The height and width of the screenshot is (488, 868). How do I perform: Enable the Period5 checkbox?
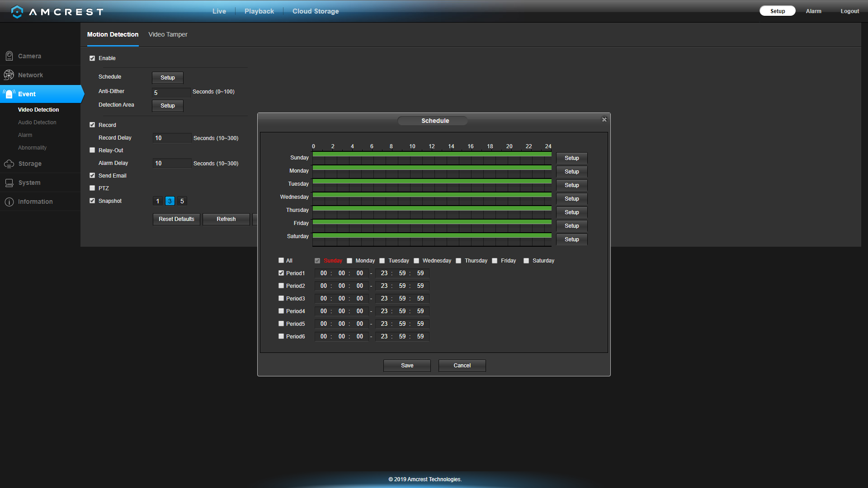(x=281, y=324)
